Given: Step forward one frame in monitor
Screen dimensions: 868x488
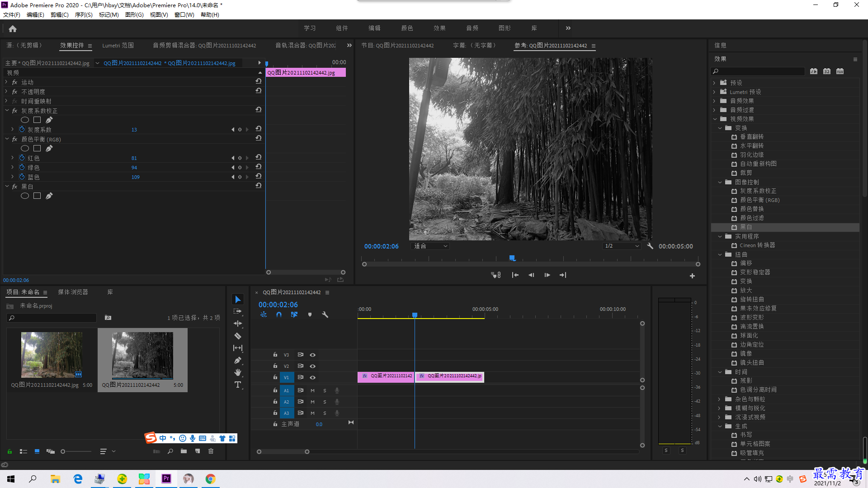Looking at the screenshot, I should click(547, 275).
